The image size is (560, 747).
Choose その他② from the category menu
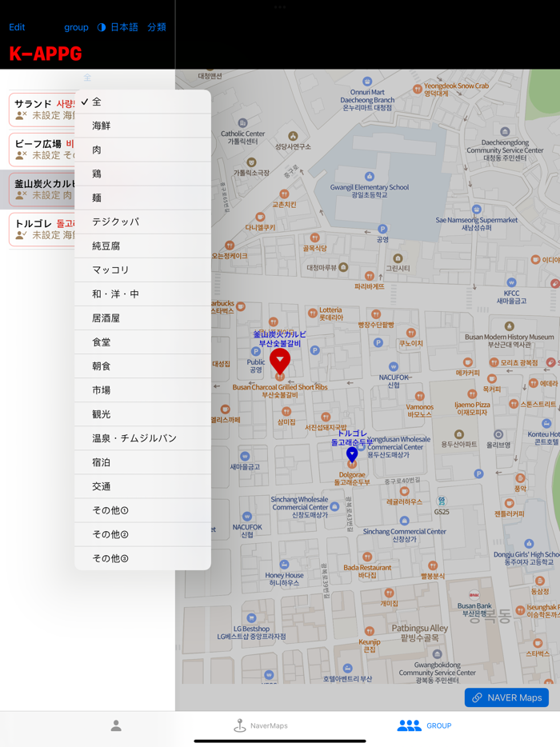click(x=142, y=534)
